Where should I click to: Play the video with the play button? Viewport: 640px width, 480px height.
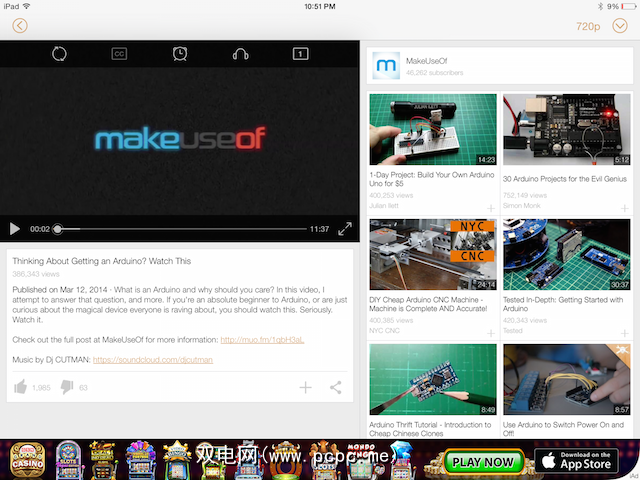pyautogui.click(x=15, y=229)
